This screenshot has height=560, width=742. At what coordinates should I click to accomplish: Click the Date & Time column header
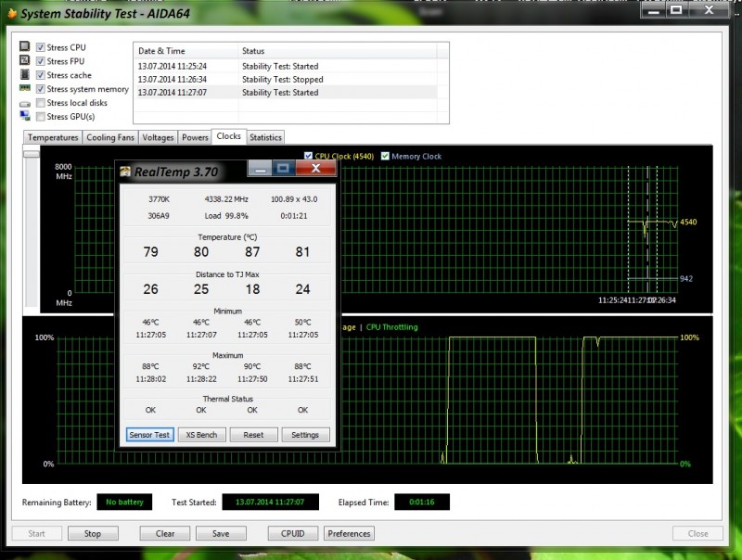(x=186, y=51)
